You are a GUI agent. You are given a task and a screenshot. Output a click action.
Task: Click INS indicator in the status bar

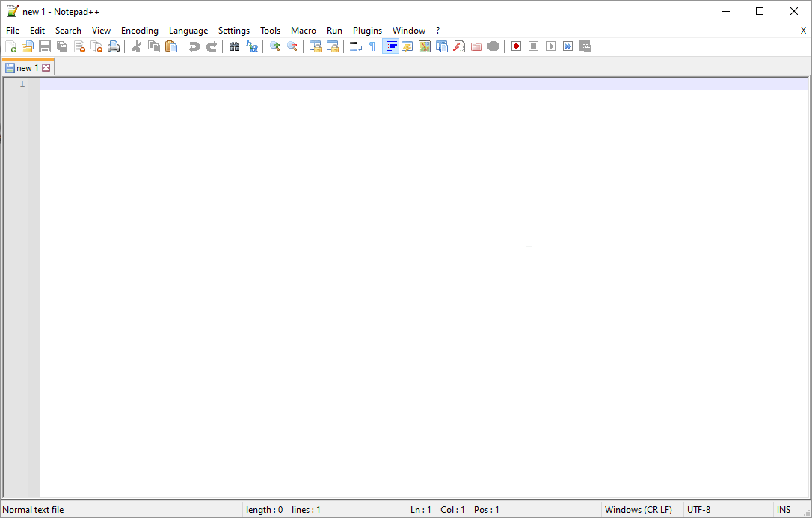coord(784,509)
